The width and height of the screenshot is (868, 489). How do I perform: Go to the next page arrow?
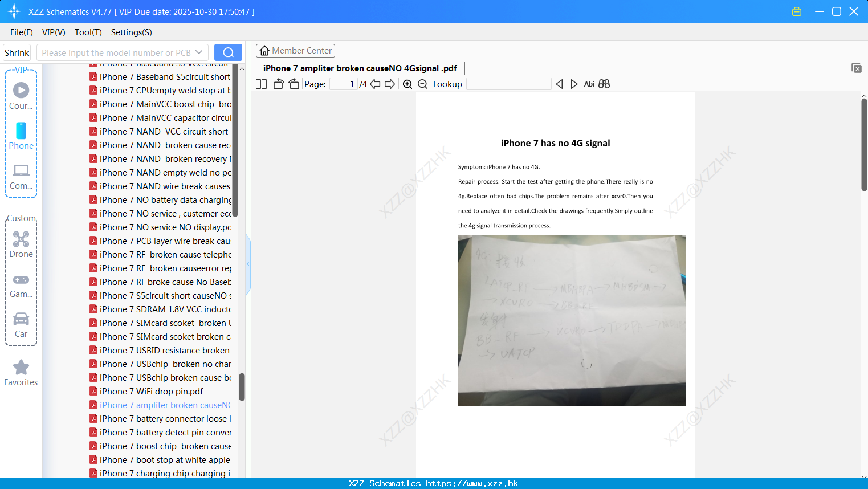click(390, 84)
